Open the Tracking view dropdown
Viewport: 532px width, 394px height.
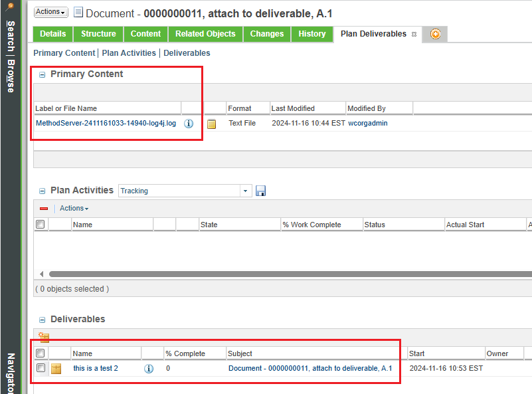[245, 191]
